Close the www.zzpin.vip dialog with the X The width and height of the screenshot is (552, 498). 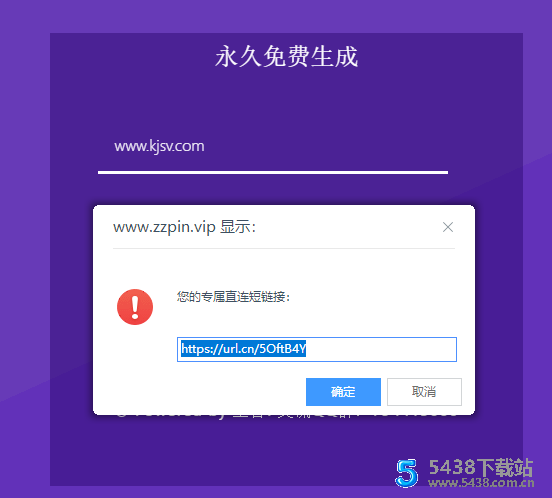point(447,227)
